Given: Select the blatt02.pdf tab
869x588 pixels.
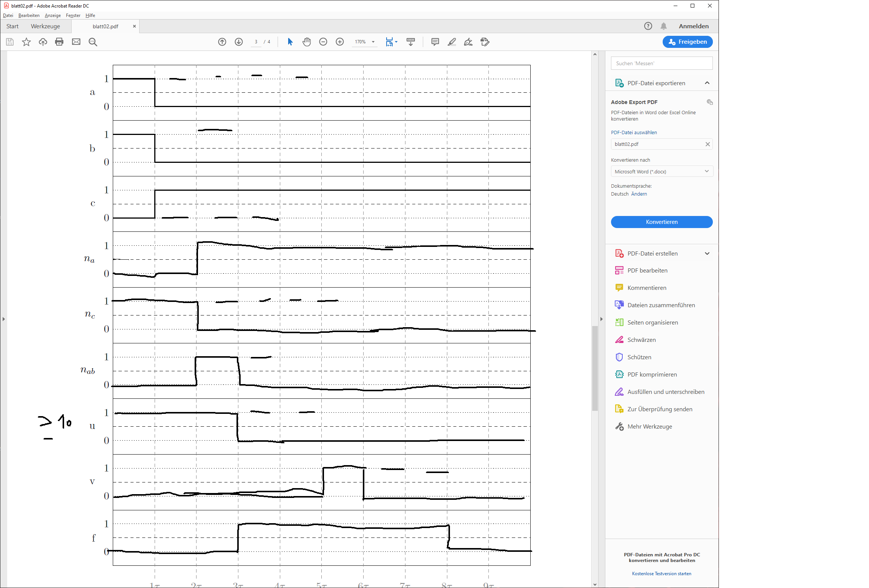Looking at the screenshot, I should tap(106, 26).
